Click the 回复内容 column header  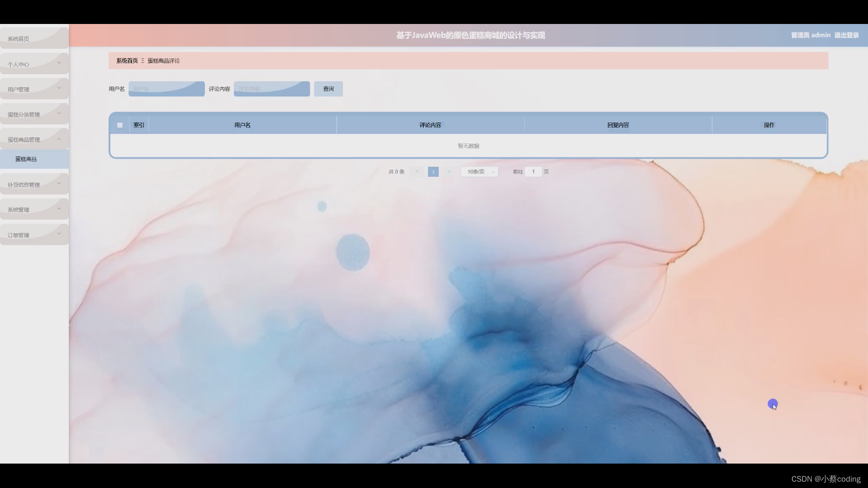pyautogui.click(x=618, y=125)
